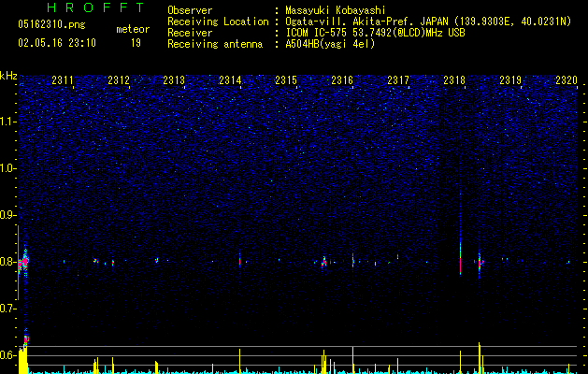The width and height of the screenshot is (588, 374).
Task: Click the 2318 time marker
Action: pyautogui.click(x=454, y=79)
